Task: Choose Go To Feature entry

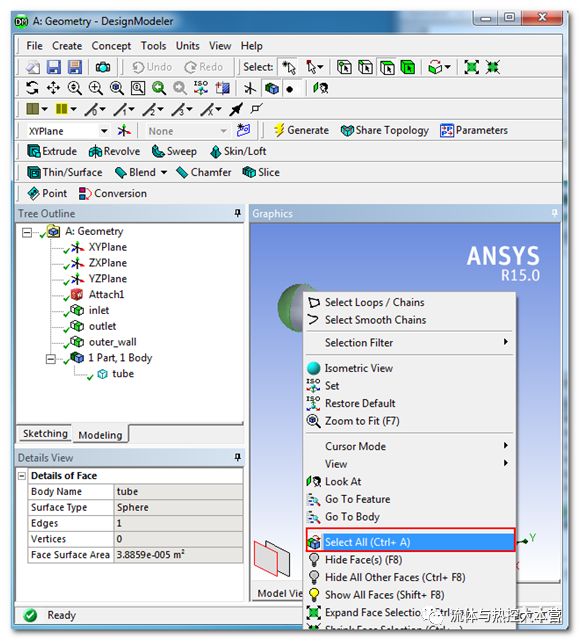Action: point(409,499)
